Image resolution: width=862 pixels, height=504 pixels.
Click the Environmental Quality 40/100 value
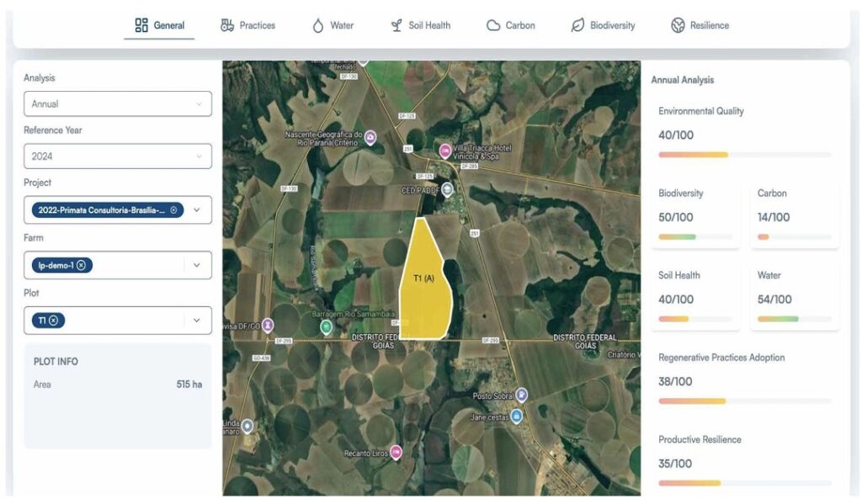point(676,135)
